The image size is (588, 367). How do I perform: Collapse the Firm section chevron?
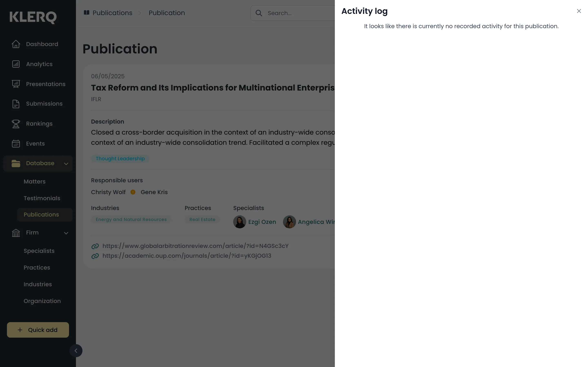point(66,233)
